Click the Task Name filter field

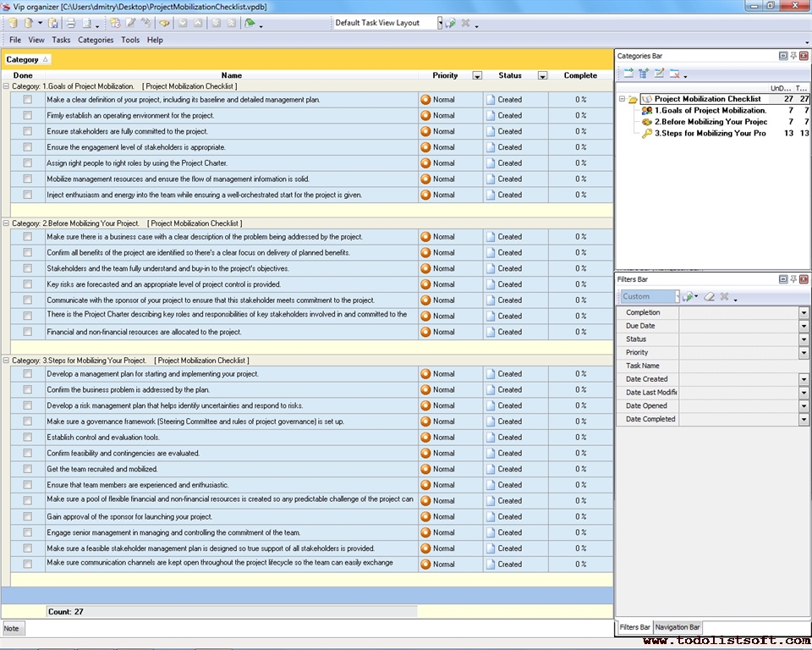coord(740,366)
